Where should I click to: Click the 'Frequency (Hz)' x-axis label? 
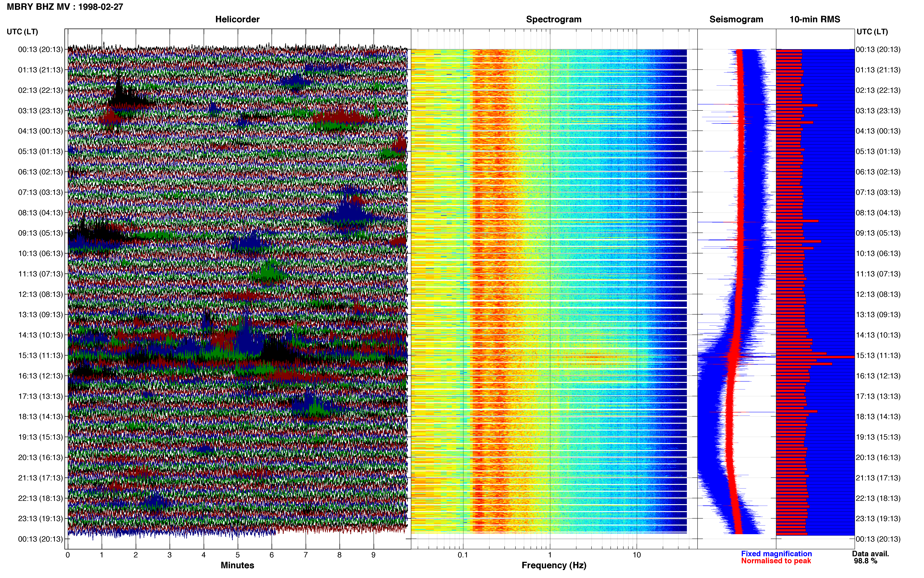point(554,565)
